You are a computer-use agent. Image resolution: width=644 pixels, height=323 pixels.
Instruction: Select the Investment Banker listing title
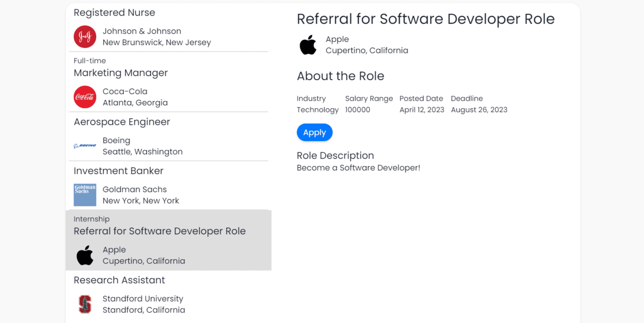click(x=119, y=171)
